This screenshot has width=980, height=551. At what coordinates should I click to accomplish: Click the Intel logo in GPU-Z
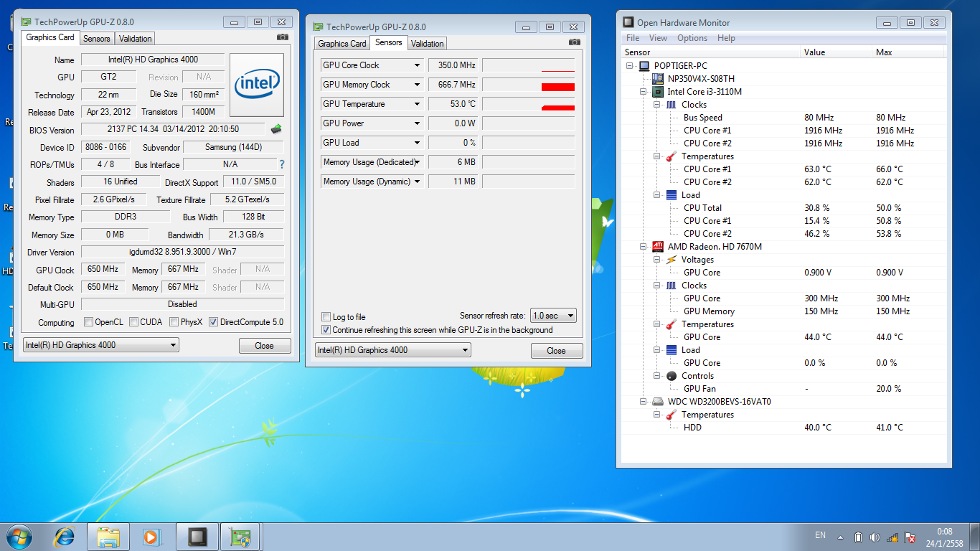coord(257,85)
